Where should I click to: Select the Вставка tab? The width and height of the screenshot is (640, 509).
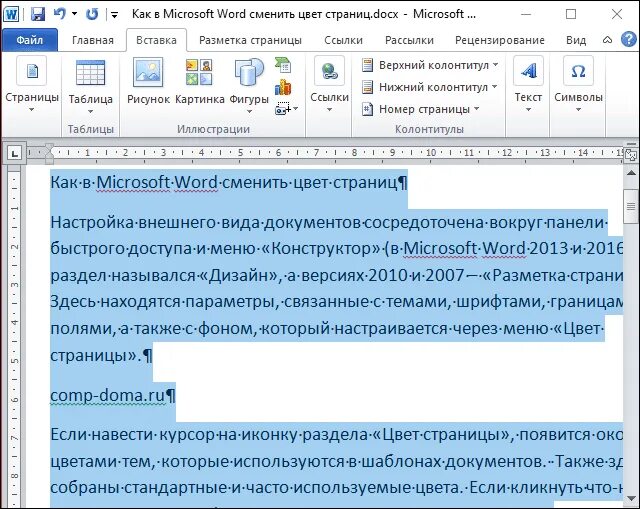pyautogui.click(x=156, y=40)
